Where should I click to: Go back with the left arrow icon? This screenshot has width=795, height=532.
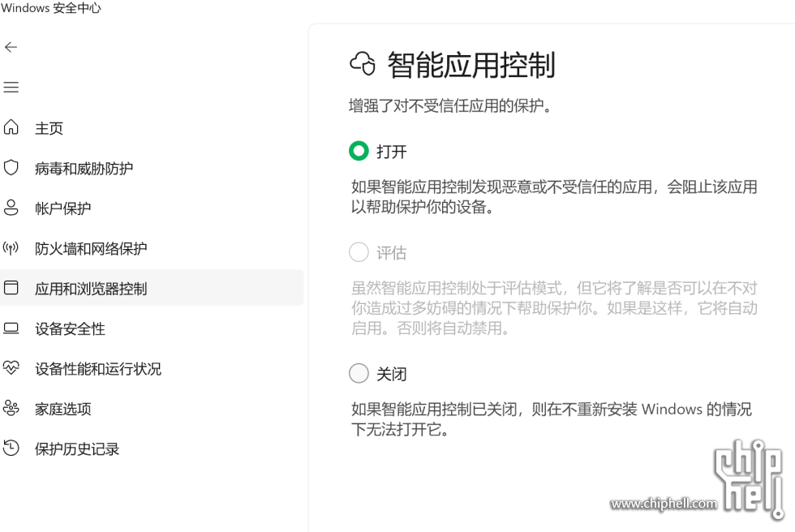coord(11,47)
